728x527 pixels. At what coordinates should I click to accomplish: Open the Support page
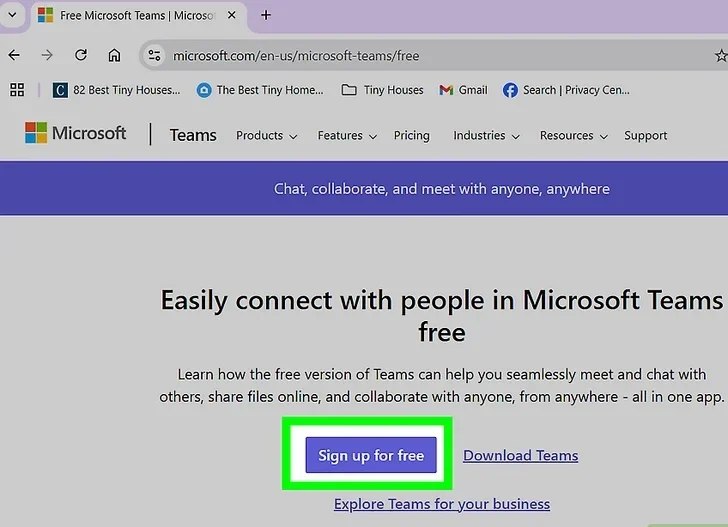tap(645, 136)
